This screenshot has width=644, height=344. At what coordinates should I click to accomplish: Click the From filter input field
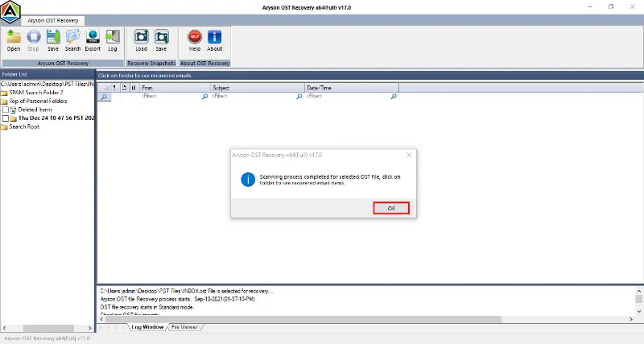tap(171, 96)
